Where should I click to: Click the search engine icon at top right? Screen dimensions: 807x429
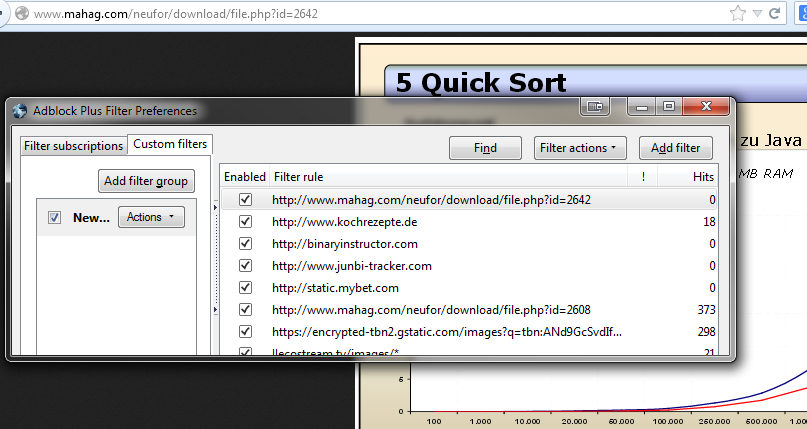pos(801,14)
